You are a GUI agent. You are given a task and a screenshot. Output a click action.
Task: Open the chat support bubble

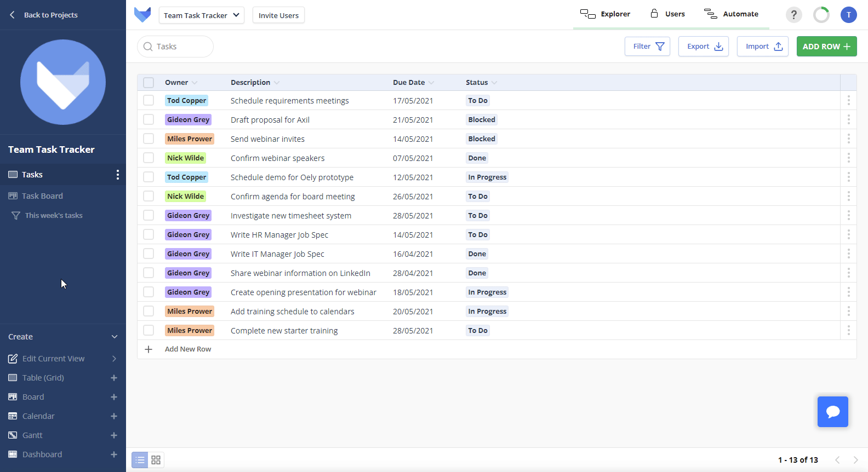click(832, 412)
